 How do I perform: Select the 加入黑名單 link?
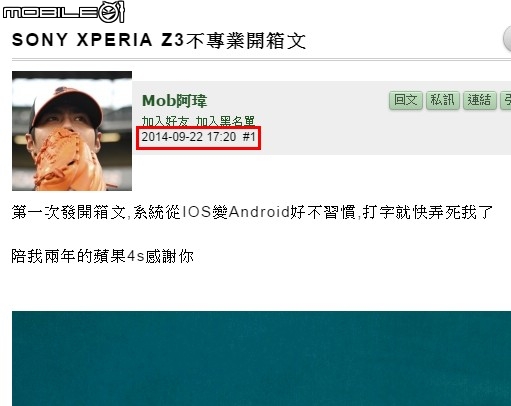225,121
